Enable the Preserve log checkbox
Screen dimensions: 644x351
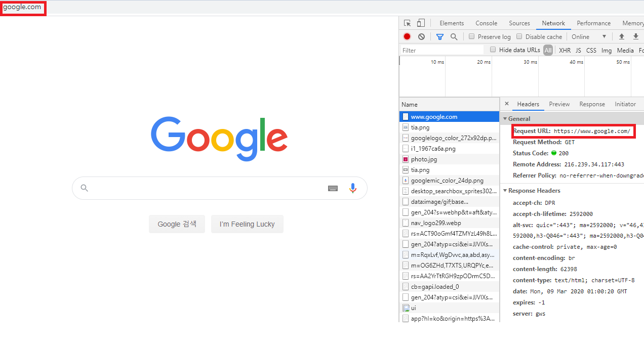tap(472, 36)
